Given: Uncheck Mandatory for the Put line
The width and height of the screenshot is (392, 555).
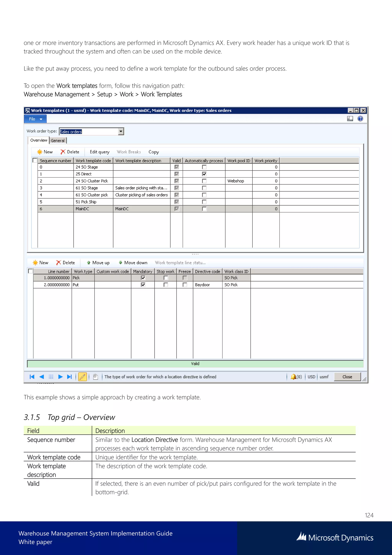Looking at the screenshot, I should click(143, 285).
